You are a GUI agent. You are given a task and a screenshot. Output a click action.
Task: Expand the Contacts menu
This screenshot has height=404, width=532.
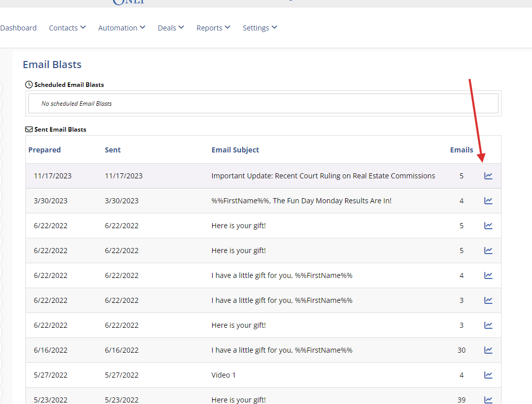pyautogui.click(x=67, y=28)
